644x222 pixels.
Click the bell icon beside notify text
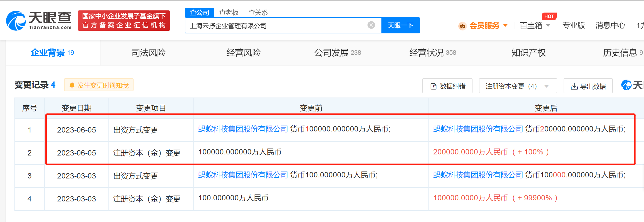pos(72,85)
